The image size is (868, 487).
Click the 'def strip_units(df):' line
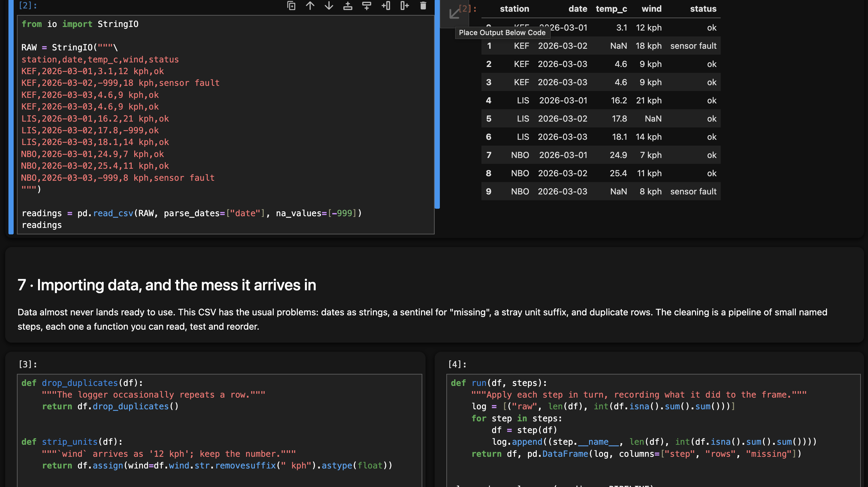[72, 442]
